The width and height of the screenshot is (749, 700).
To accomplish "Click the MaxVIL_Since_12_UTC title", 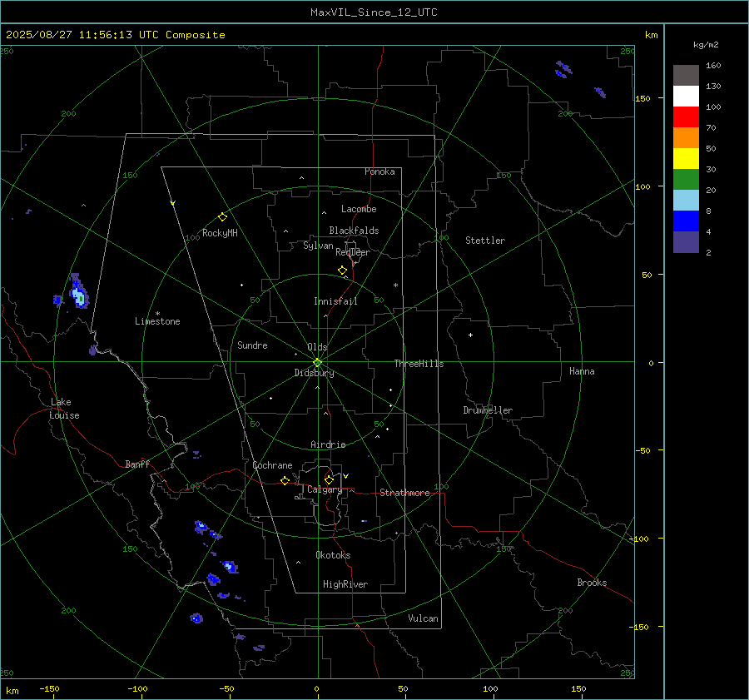I will (x=374, y=12).
